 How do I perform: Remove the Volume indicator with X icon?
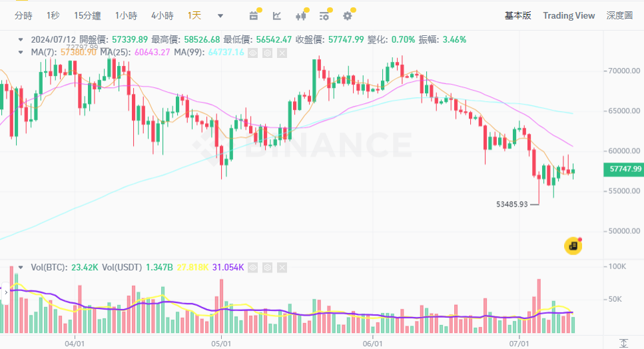click(281, 268)
